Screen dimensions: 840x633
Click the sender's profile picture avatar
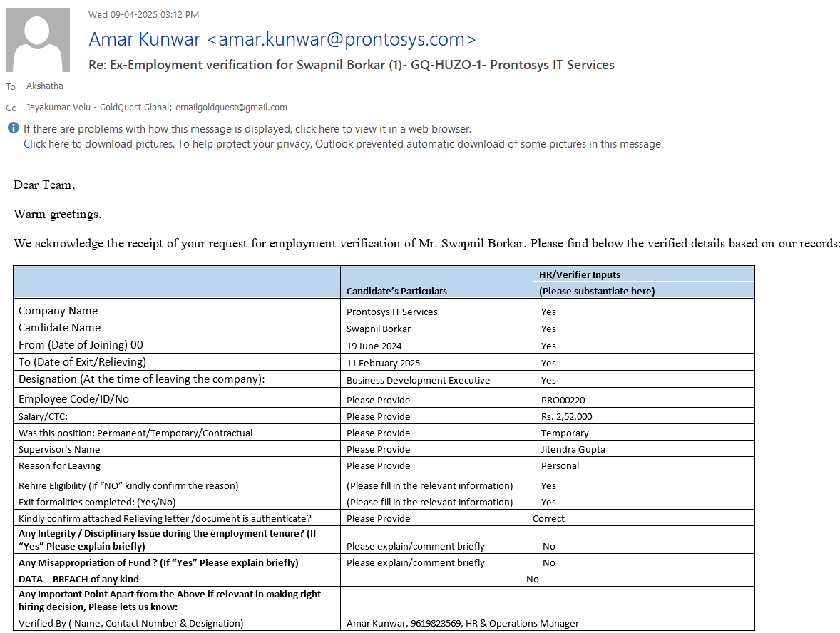click(x=38, y=40)
